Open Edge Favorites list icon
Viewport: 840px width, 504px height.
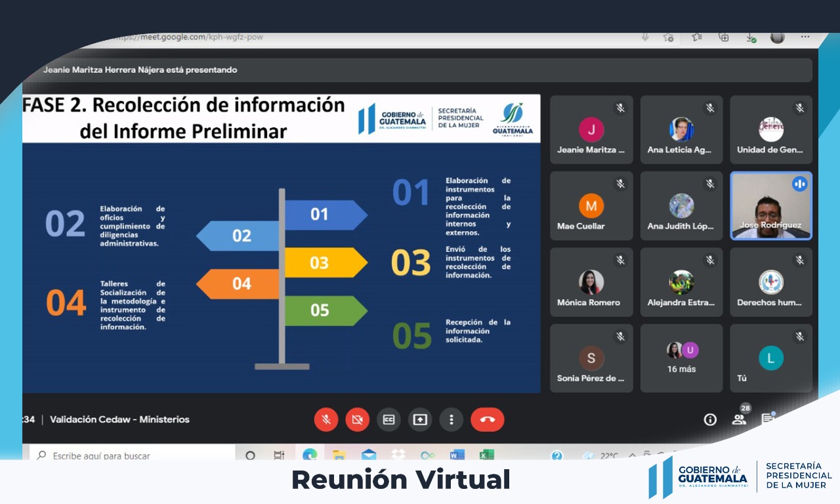[x=697, y=37]
